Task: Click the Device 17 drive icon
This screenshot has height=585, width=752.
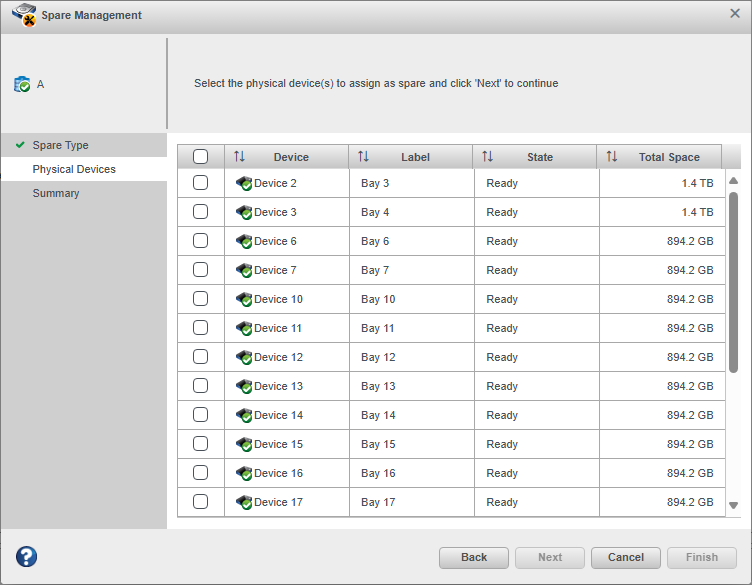Action: 243,503
